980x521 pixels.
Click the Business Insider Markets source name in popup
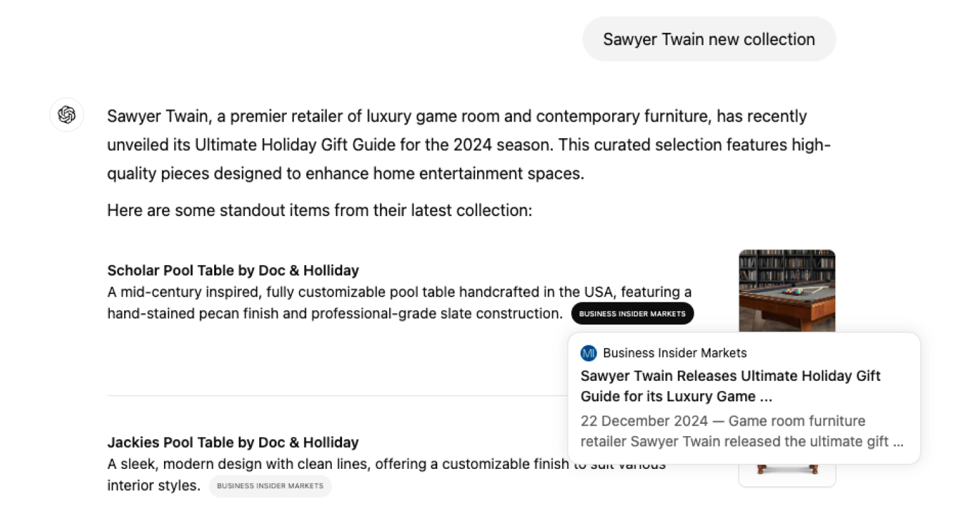[675, 353]
